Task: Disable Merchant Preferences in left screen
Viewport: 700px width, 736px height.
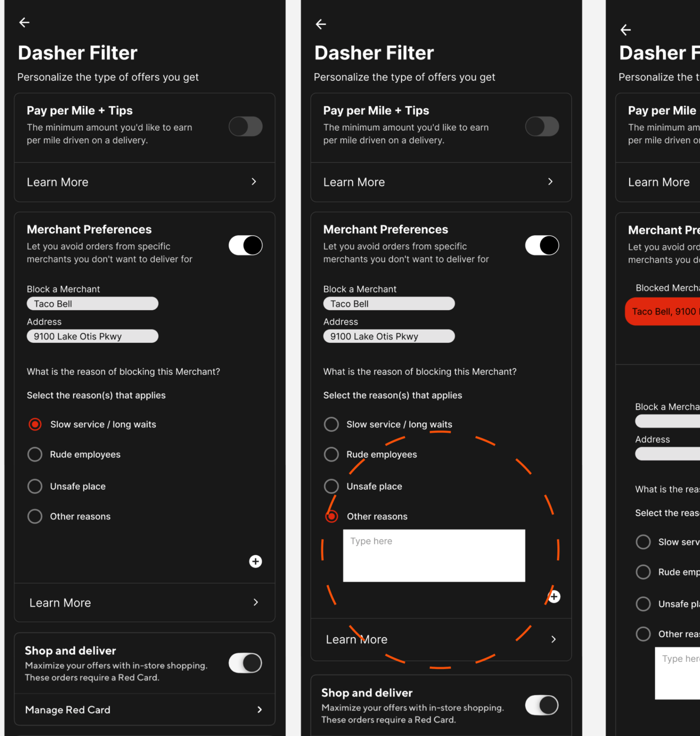Action: click(246, 245)
